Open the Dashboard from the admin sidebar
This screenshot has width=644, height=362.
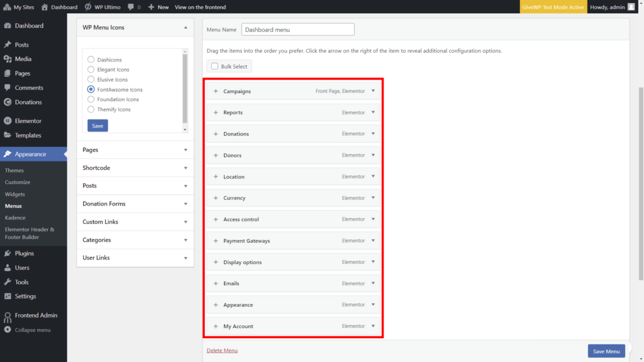(x=28, y=25)
